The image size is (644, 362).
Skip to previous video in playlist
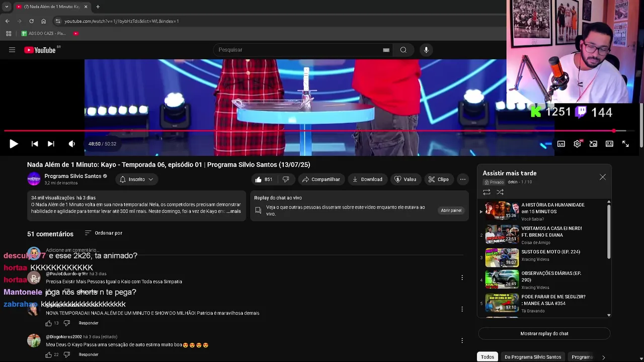point(35,144)
